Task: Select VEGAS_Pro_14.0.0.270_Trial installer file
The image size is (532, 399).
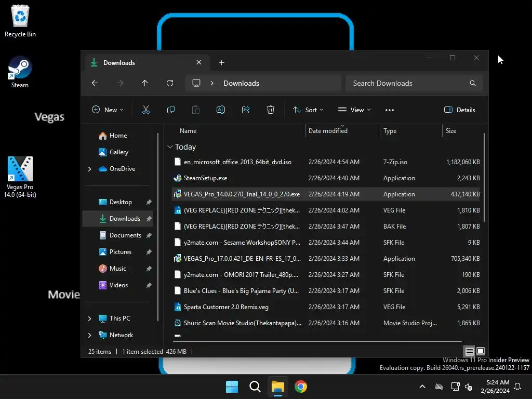Action: coord(326,194)
